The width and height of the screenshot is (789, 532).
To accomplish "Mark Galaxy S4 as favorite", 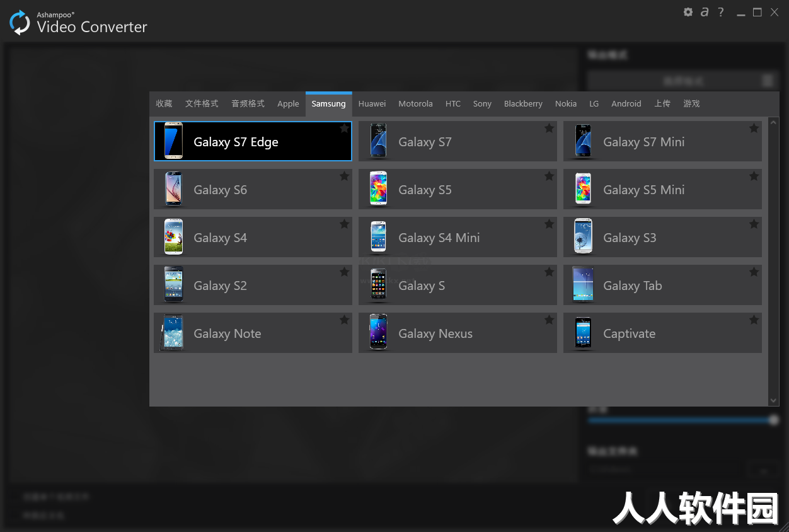I will click(344, 224).
